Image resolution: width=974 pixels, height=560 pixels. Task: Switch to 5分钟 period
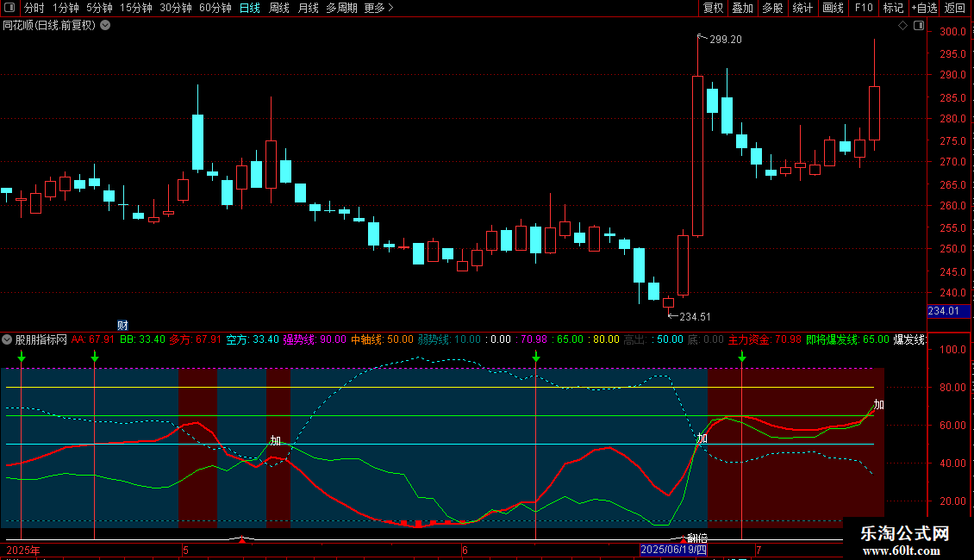tap(99, 8)
